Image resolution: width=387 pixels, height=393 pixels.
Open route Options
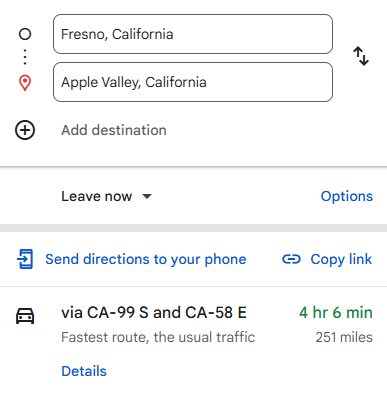tap(347, 196)
